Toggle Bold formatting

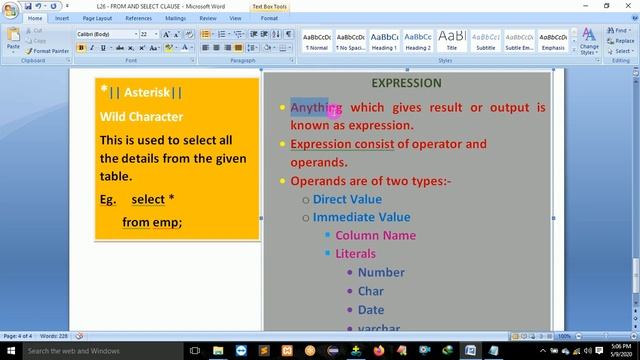click(81, 48)
